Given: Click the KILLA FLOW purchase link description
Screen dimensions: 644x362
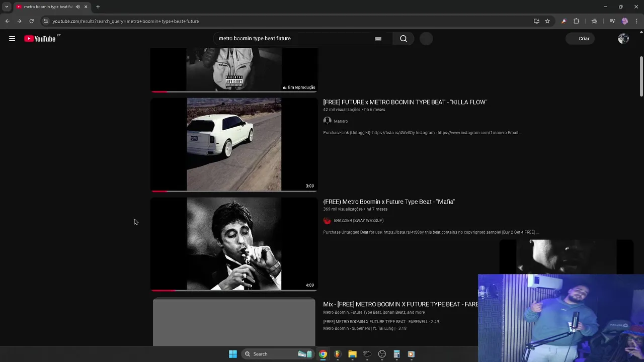Looking at the screenshot, I should pos(422,133).
